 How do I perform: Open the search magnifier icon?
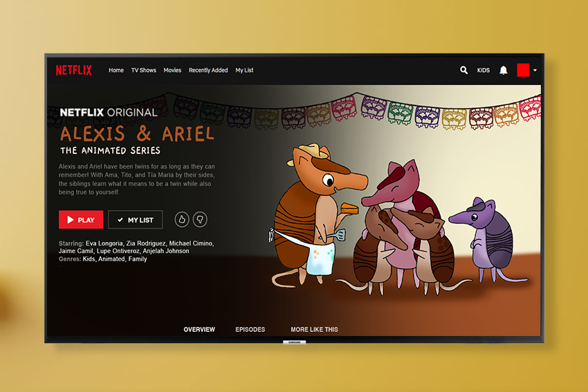coord(464,70)
